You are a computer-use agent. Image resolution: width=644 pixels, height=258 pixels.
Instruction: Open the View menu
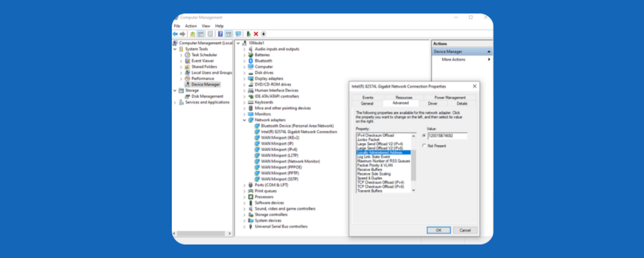(x=206, y=26)
